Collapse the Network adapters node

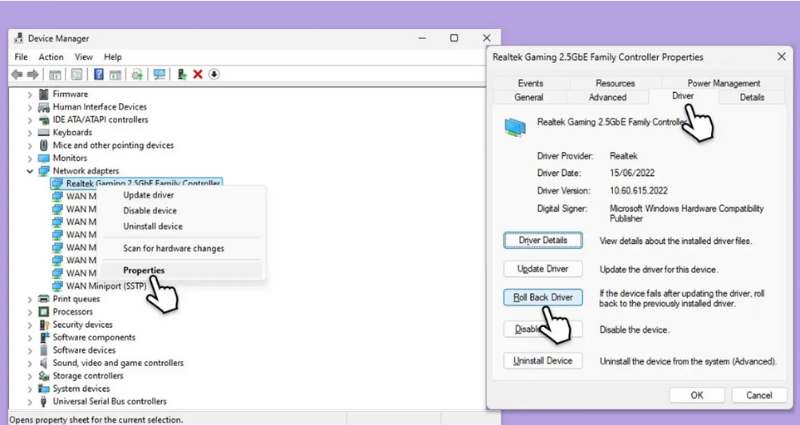point(30,171)
